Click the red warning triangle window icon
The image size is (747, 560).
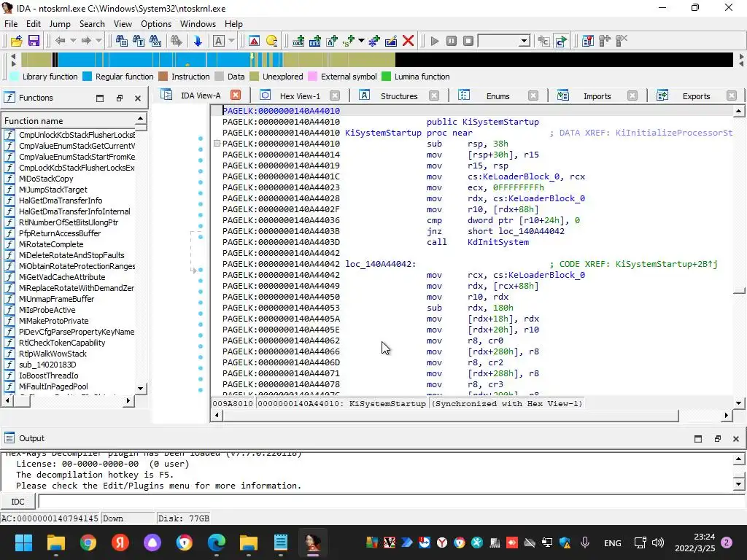click(255, 41)
